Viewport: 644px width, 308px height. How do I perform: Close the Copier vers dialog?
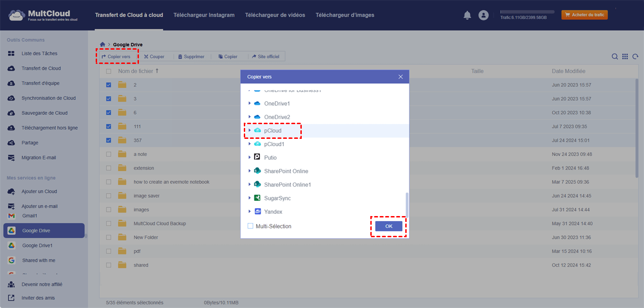(x=401, y=77)
